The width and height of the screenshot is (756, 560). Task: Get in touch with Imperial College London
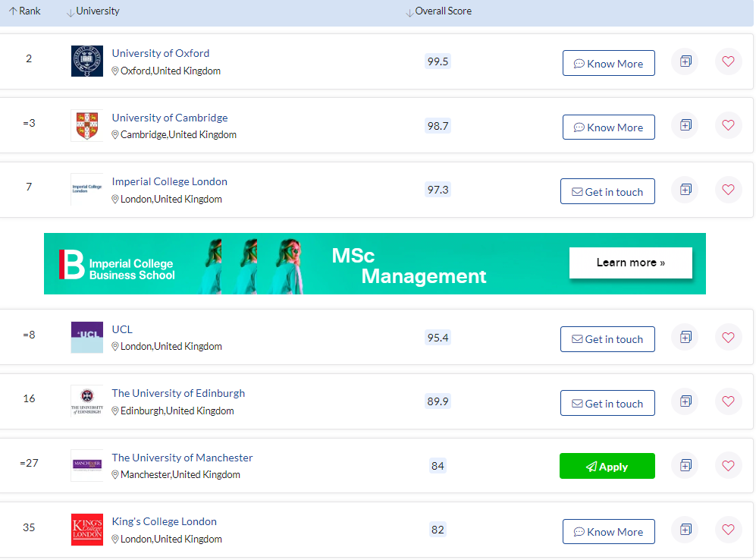pos(607,191)
